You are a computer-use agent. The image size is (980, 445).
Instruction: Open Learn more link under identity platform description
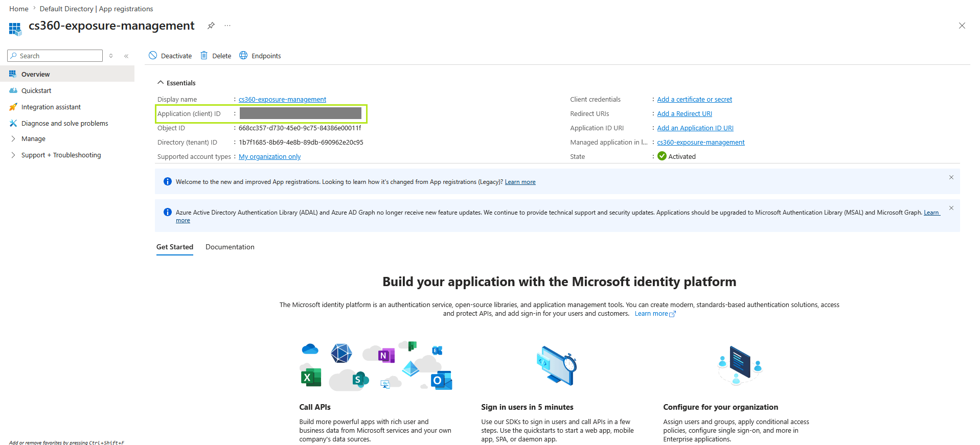coord(655,314)
